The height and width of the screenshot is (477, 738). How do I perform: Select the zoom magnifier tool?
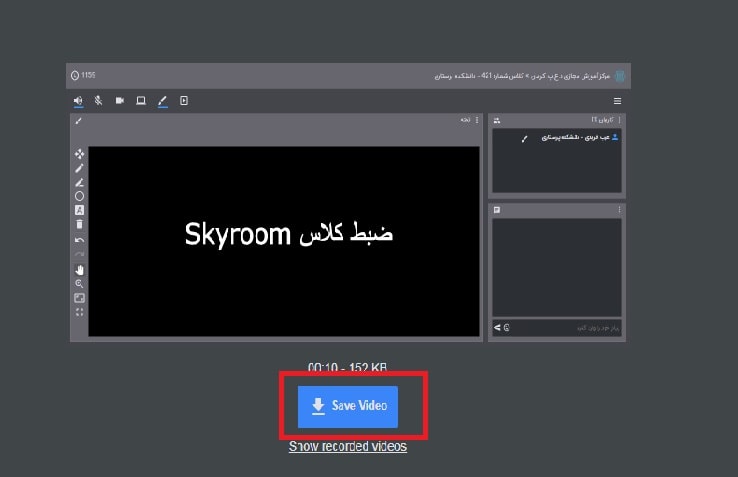click(80, 284)
